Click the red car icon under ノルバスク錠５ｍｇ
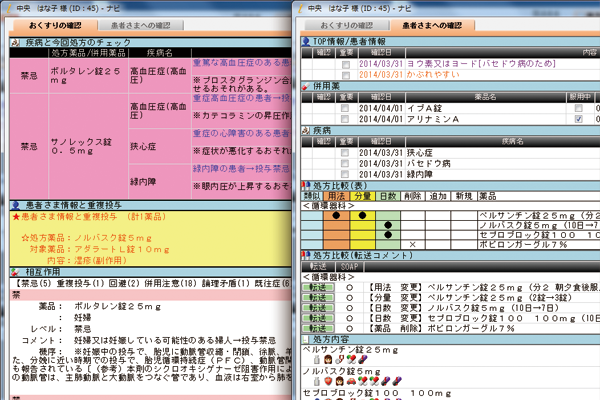The height and width of the screenshot is (400, 600). click(x=351, y=381)
